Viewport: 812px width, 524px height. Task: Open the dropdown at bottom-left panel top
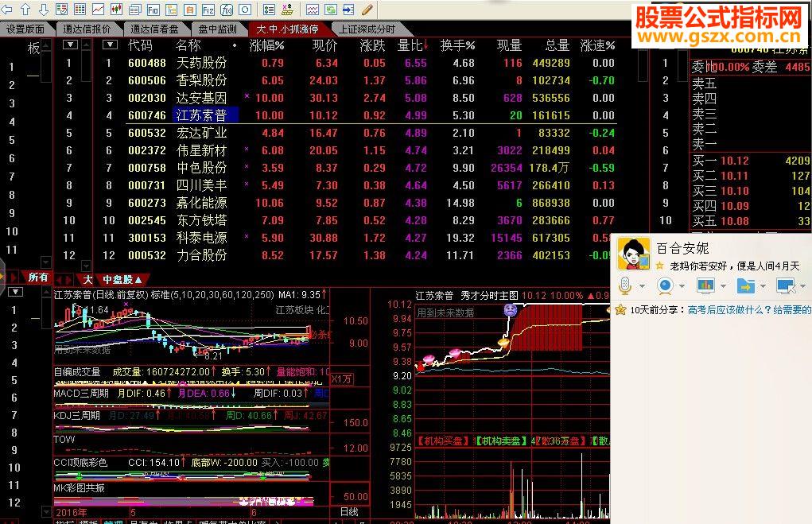pyautogui.click(x=16, y=292)
